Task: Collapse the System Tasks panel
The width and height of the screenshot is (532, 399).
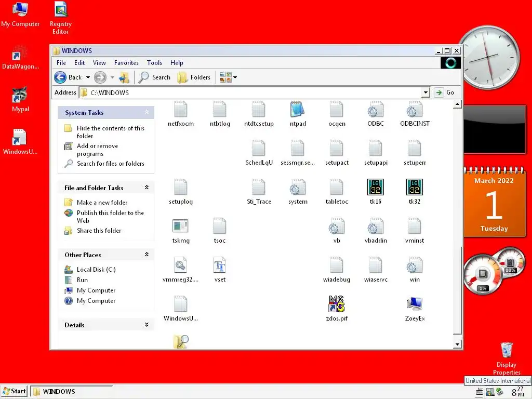Action: point(147,112)
